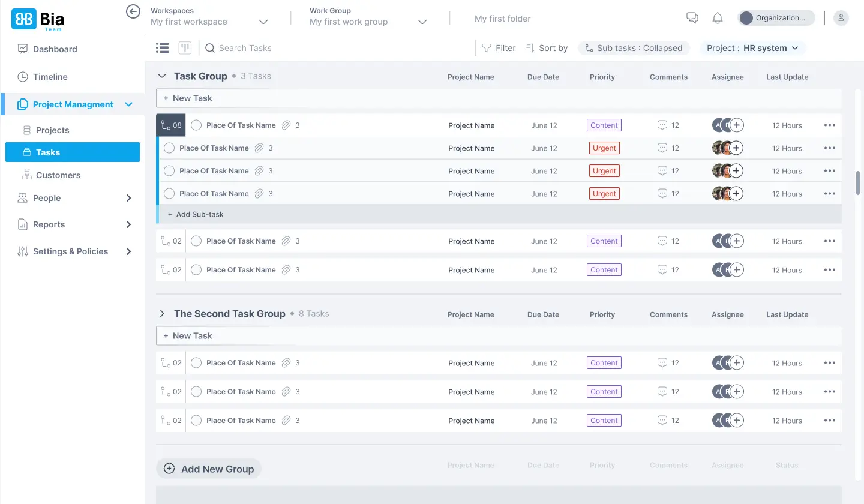864x504 pixels.
Task: Mark the 08 sub-task parent task complete
Action: (x=196, y=125)
